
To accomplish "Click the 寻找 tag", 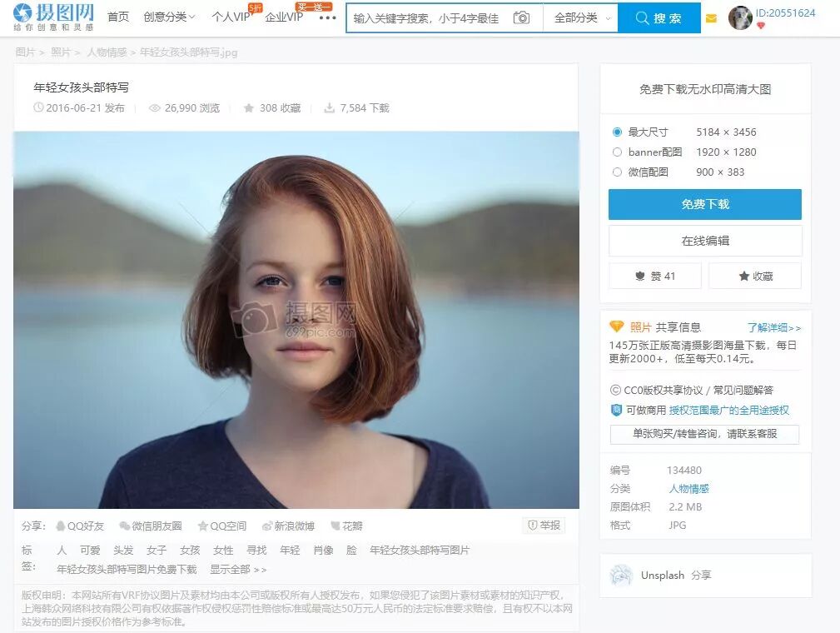I will (256, 550).
